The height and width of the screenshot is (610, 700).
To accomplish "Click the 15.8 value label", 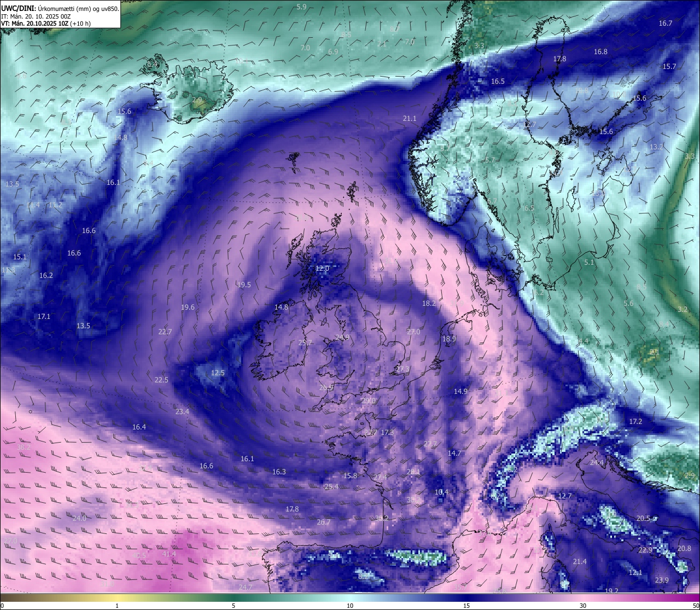I will click(x=350, y=475).
